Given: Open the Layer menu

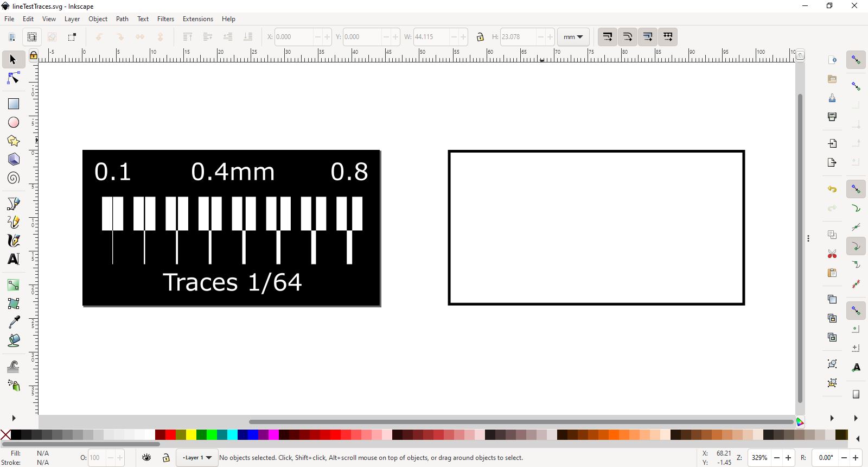Looking at the screenshot, I should click(72, 19).
